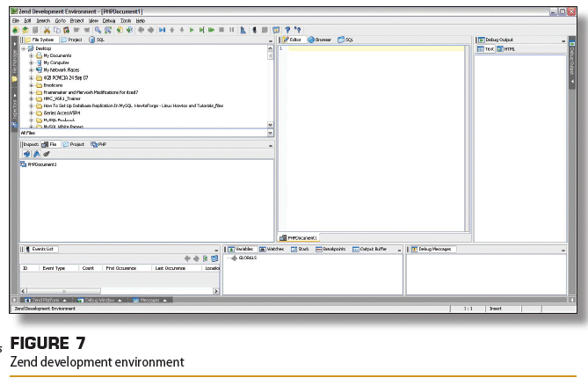Click the Replace toolbar icon beside Find
Screen dimensions: 588x378
click(x=108, y=30)
